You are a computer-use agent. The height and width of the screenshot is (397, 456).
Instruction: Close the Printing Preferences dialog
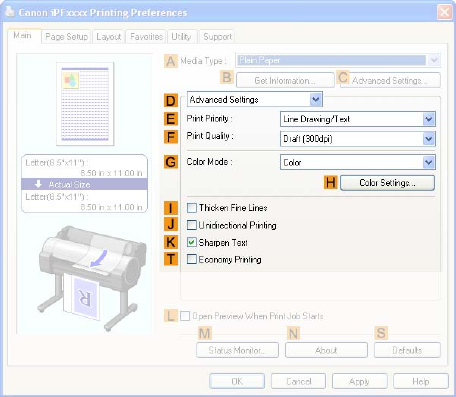[444, 12]
